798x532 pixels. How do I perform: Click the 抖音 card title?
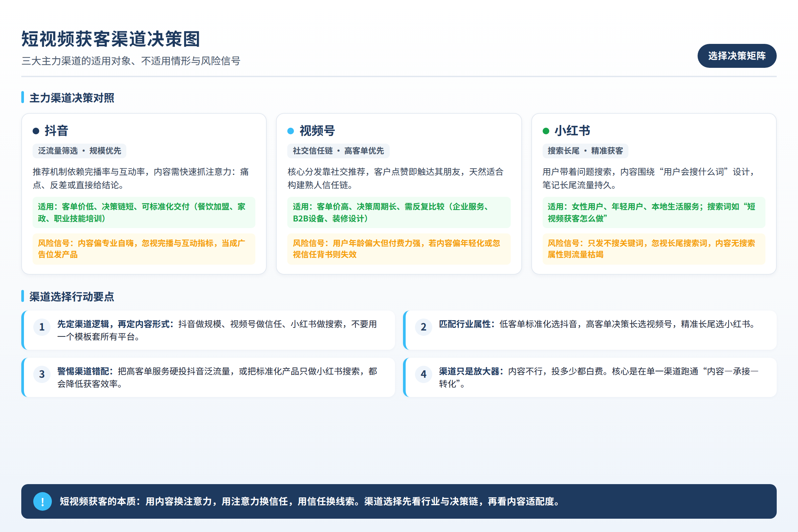pos(56,131)
